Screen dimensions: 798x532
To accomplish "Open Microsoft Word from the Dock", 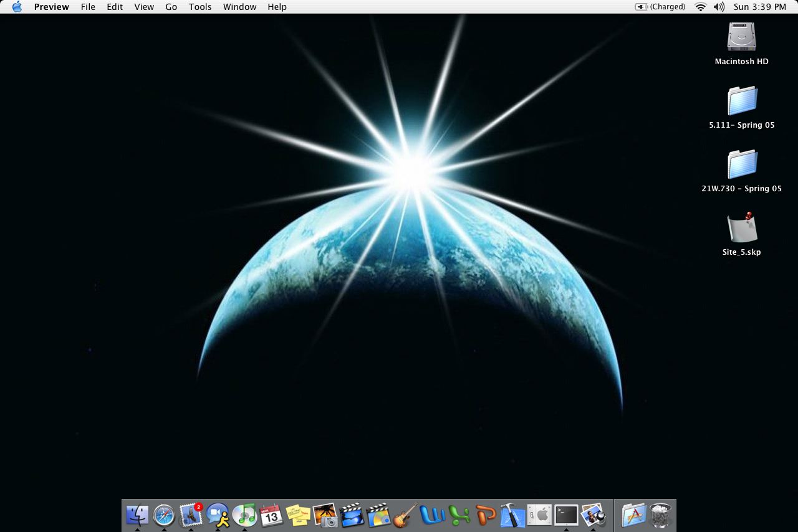I will (432, 515).
